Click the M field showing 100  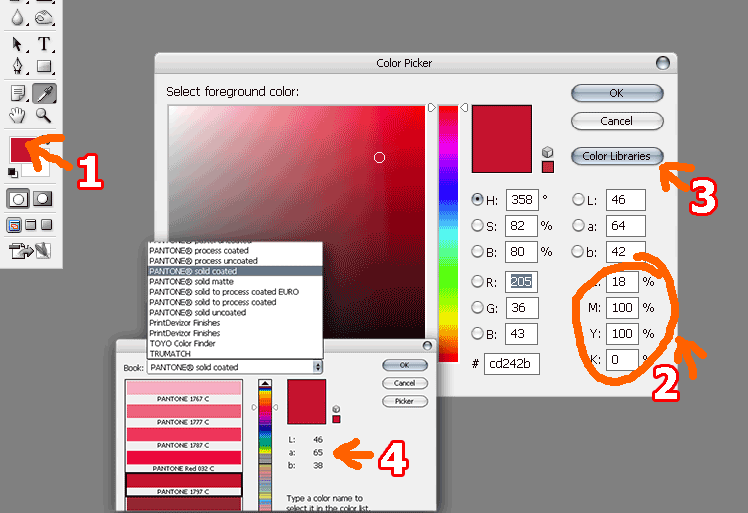622,307
